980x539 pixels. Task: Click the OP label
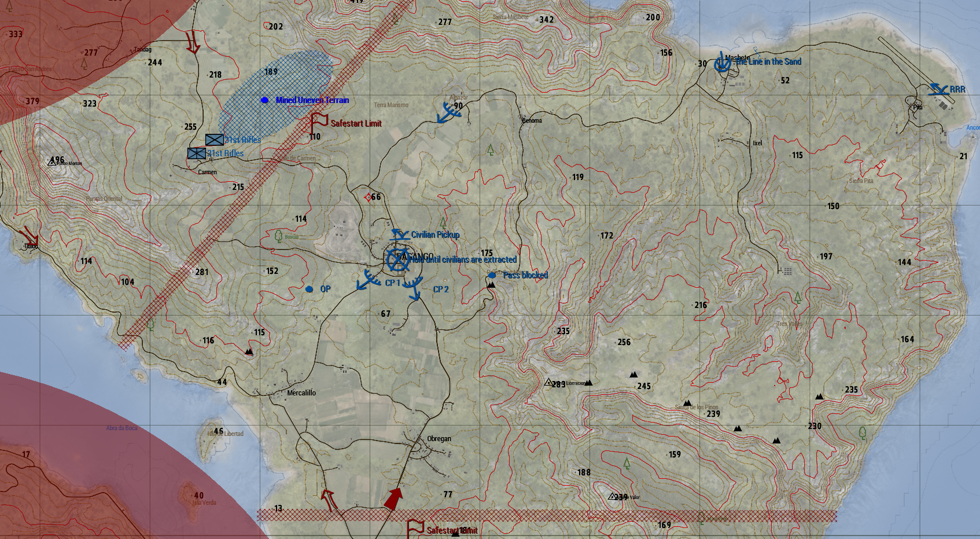[326, 289]
